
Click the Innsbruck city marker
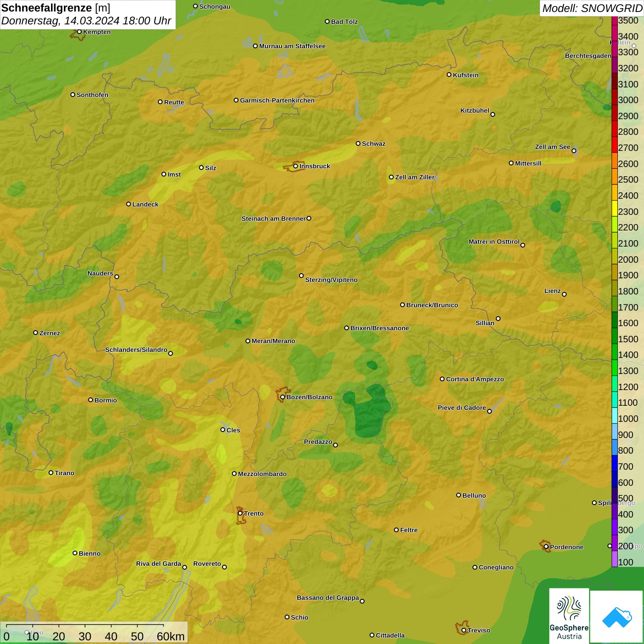[296, 166]
